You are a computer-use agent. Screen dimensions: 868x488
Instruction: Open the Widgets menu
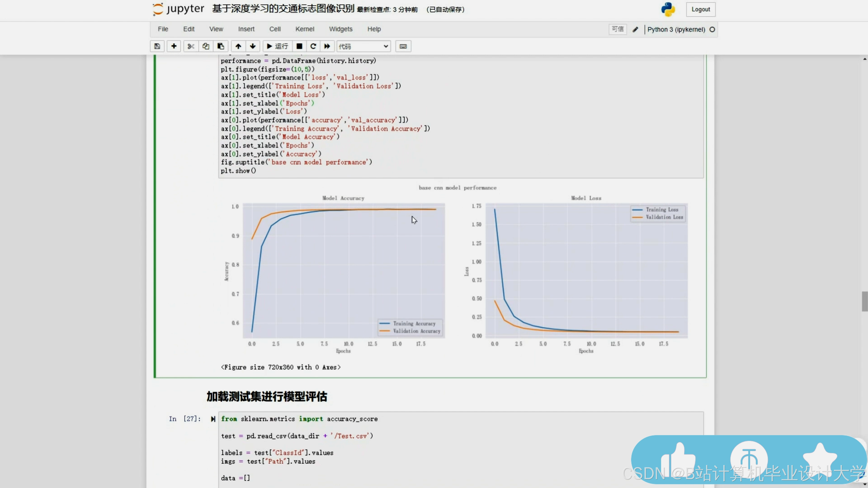pos(341,29)
